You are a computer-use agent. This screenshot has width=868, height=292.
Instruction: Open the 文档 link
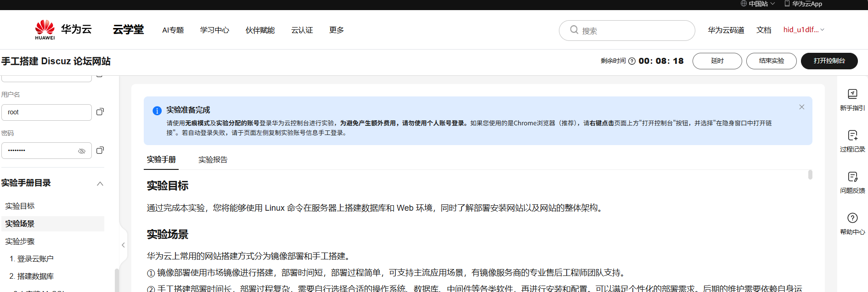point(764,30)
